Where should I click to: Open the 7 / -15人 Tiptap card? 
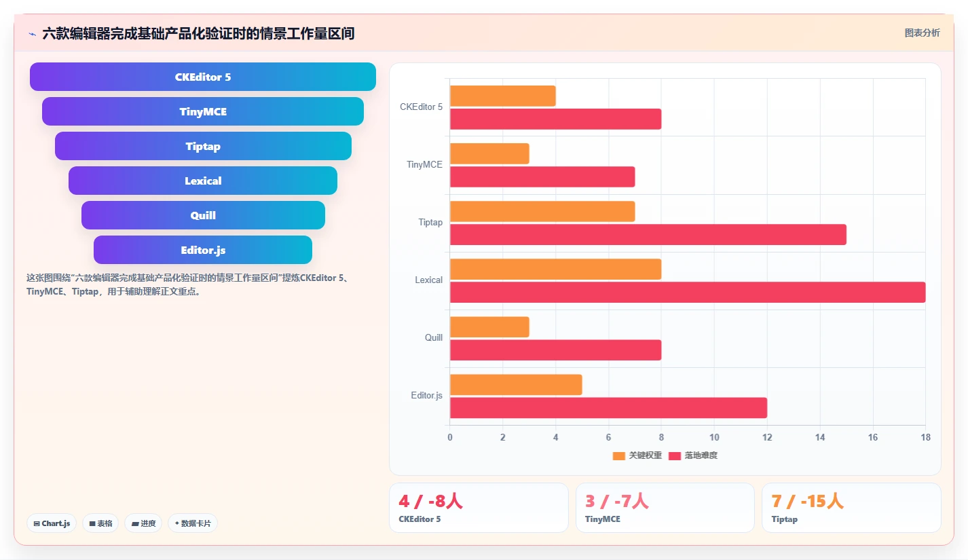click(x=851, y=508)
